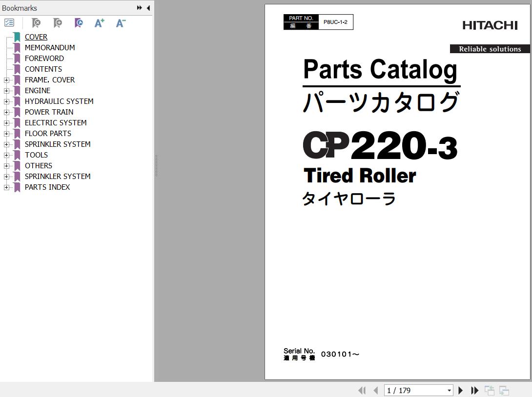
Task: Increase bookmark text size
Action: click(x=100, y=23)
